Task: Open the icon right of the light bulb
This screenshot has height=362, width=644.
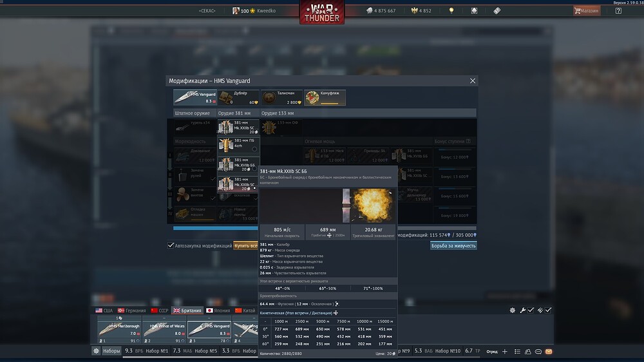Action: [474, 11]
